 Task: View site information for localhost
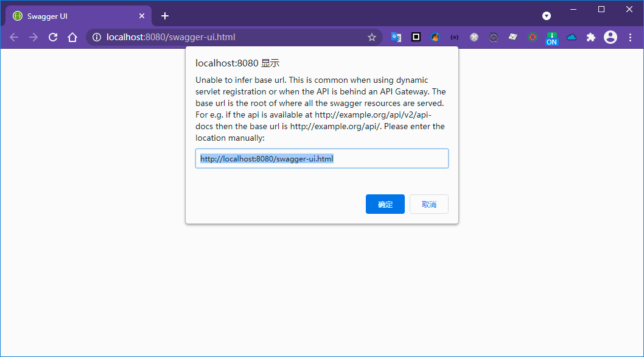[97, 37]
